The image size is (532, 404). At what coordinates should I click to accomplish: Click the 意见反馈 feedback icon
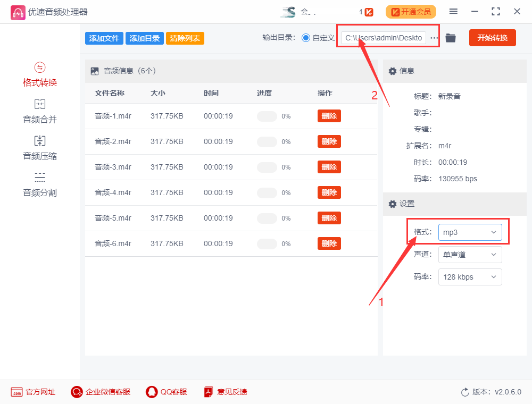(209, 392)
